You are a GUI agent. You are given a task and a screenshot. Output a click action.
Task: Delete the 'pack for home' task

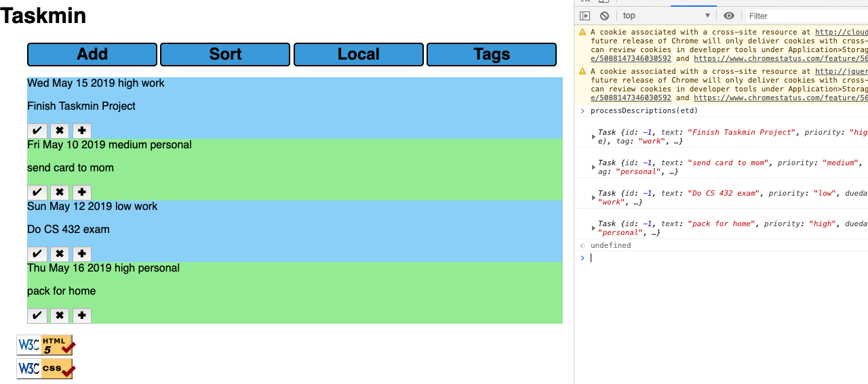[60, 316]
